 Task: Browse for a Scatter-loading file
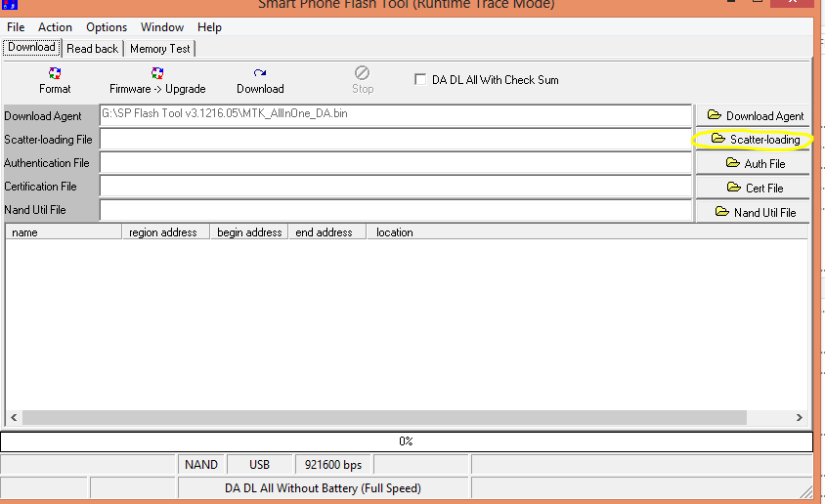pyautogui.click(x=753, y=140)
